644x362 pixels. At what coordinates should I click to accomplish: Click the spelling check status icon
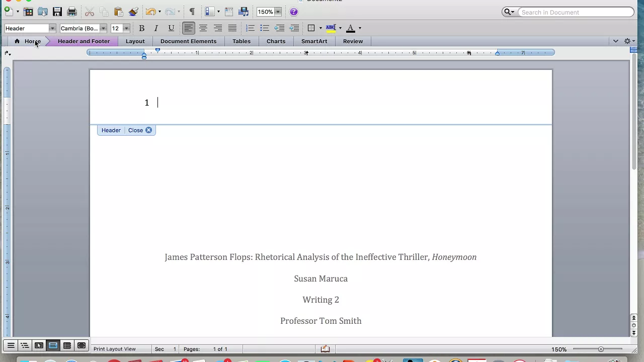(x=325, y=349)
